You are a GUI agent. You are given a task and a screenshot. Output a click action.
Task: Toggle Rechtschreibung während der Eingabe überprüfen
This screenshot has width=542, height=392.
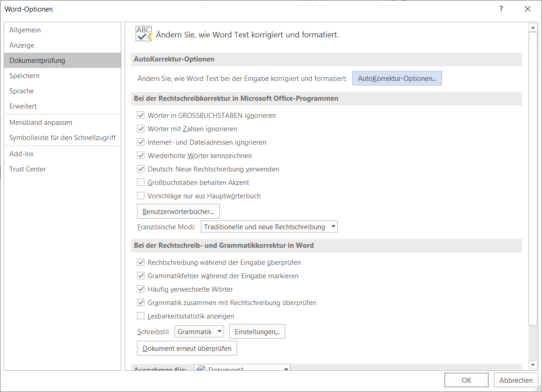pyautogui.click(x=141, y=263)
